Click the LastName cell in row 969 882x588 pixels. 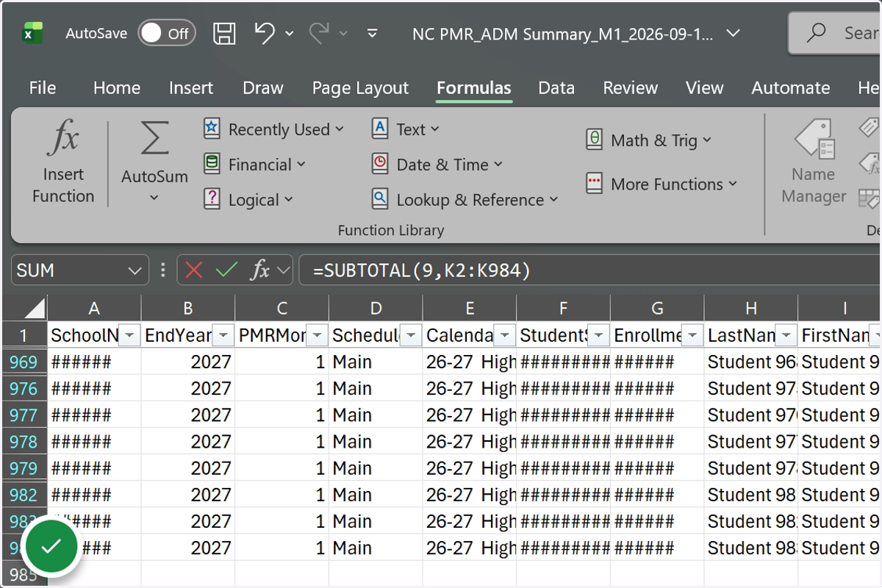coord(751,362)
